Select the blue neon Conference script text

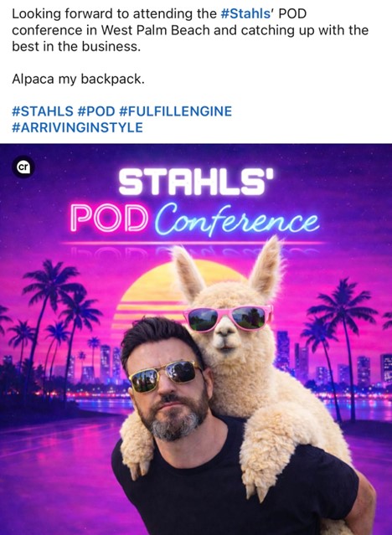[236, 220]
